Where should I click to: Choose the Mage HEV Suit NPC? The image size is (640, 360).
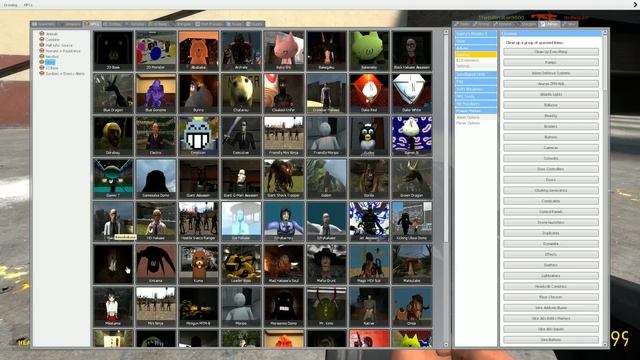[369, 264]
